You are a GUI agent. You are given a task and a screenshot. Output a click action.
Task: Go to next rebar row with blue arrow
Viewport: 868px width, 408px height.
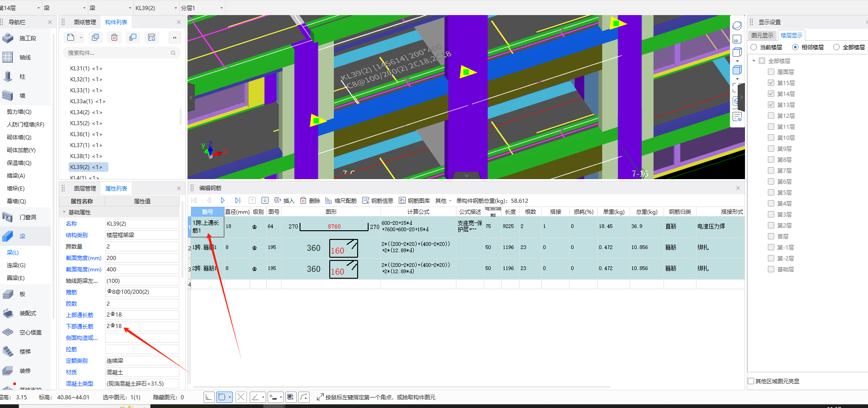click(223, 200)
